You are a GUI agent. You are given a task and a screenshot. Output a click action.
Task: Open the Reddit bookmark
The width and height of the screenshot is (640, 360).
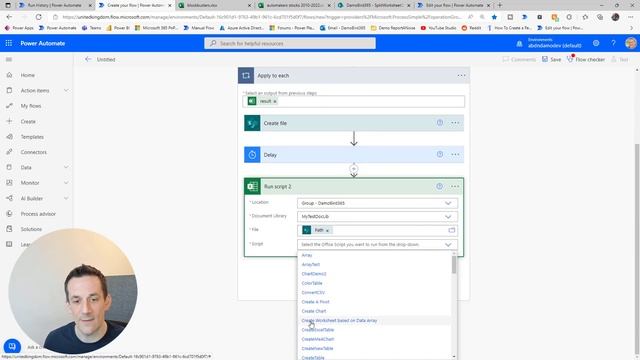[x=471, y=28]
